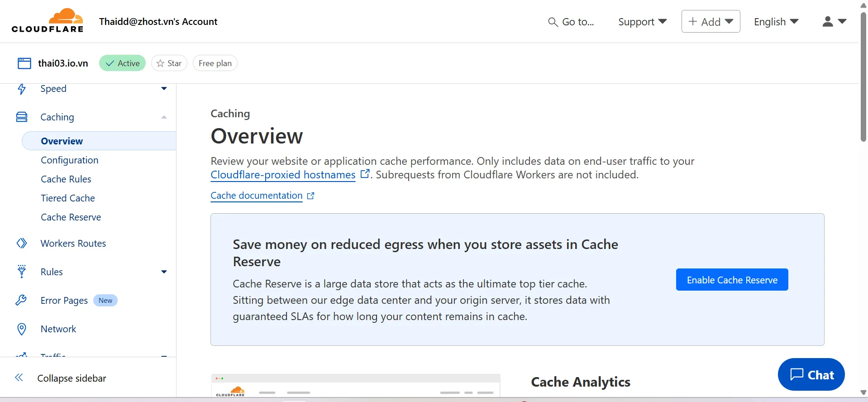Open Cache Rules in the sidebar
This screenshot has height=402, width=868.
[x=66, y=179]
